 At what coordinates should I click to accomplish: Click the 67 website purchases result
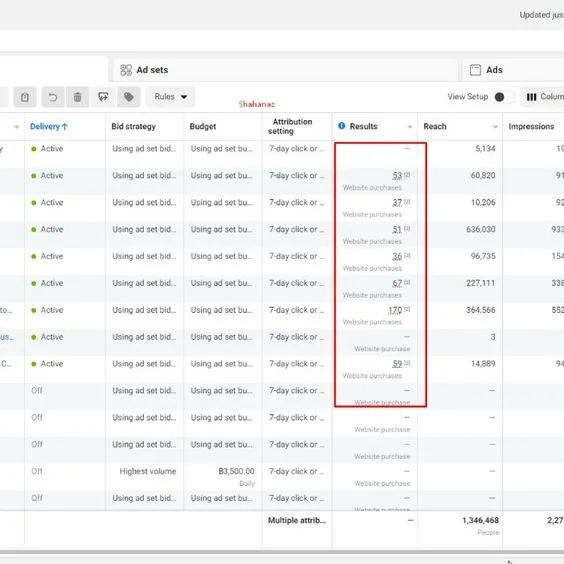point(397,283)
